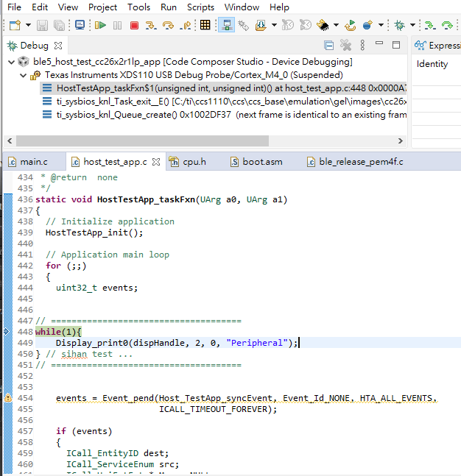Collapse the XDS110 USB Debug Probe node
This screenshot has width=461, height=476.
coord(24,75)
